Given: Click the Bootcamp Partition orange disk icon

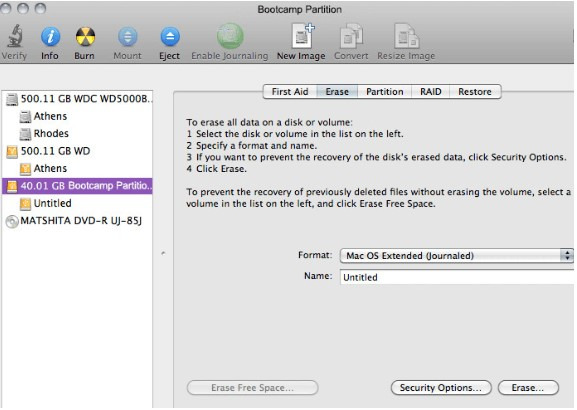Looking at the screenshot, I should (12, 186).
